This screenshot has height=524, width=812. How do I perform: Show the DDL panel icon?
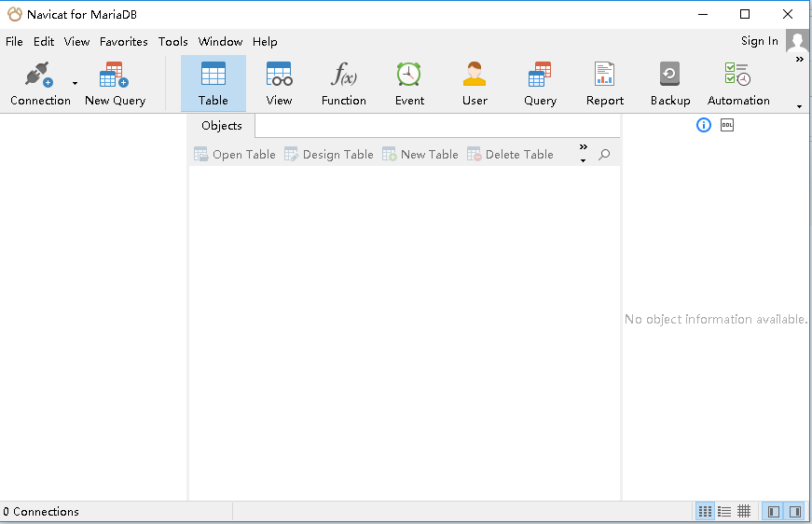(x=727, y=125)
